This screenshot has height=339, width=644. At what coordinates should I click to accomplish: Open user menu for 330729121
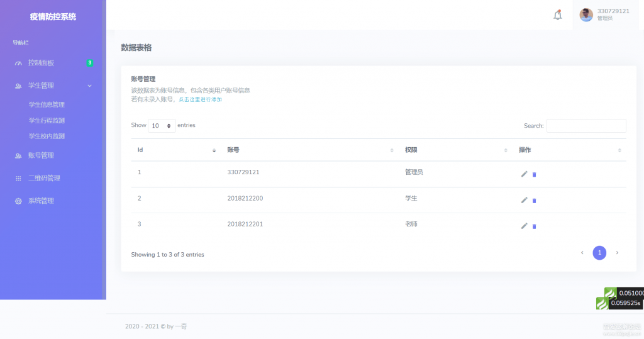coord(606,15)
